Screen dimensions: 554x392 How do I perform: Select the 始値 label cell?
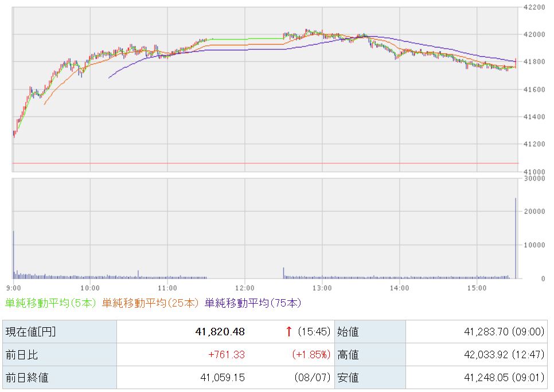coord(370,332)
